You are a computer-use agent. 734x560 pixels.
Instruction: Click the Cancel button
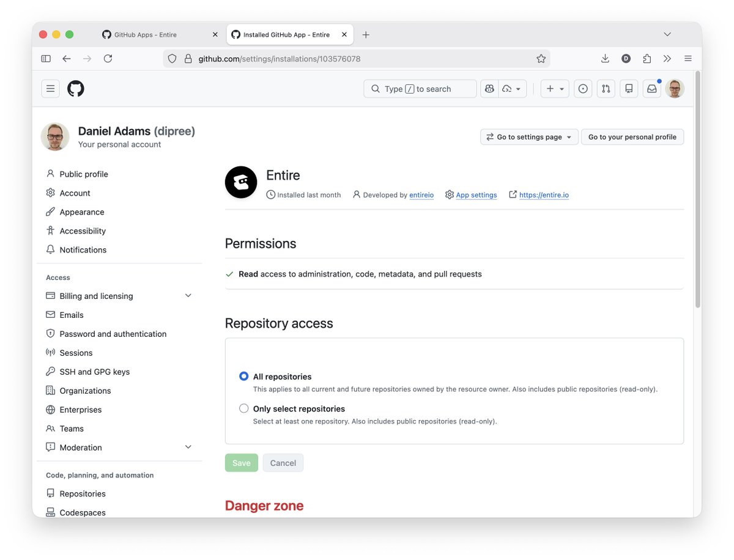click(x=283, y=463)
